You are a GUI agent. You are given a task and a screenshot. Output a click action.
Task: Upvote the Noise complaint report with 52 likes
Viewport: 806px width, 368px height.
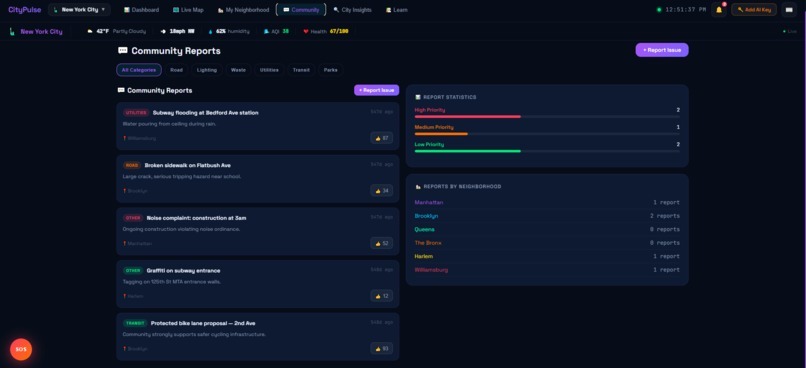pyautogui.click(x=381, y=243)
